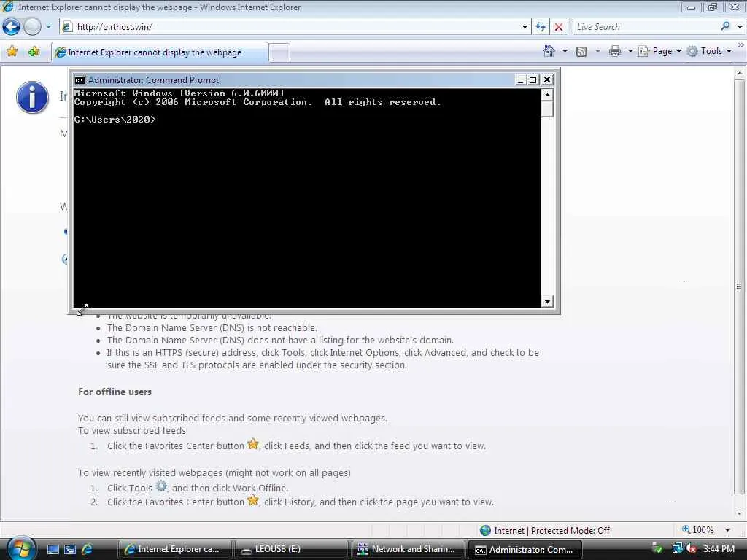Open the Windows Start orb

(21, 548)
